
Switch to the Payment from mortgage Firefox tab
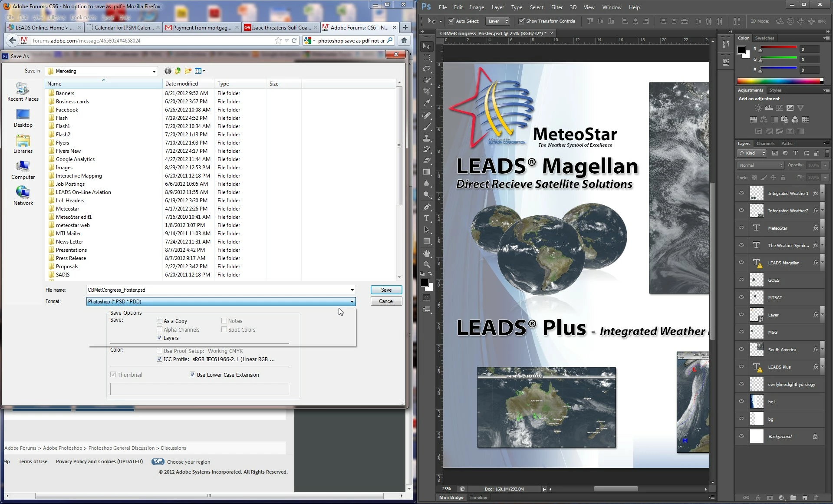click(202, 27)
